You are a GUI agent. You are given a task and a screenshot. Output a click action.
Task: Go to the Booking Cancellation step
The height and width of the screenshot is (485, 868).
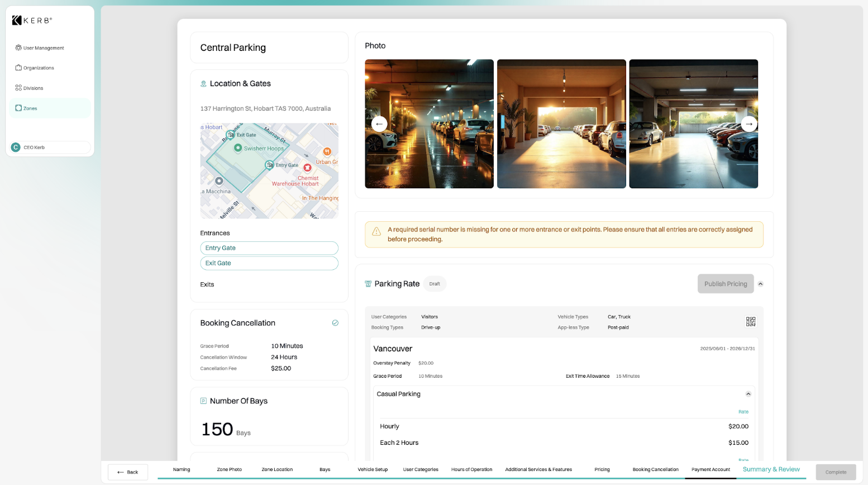[655, 469]
